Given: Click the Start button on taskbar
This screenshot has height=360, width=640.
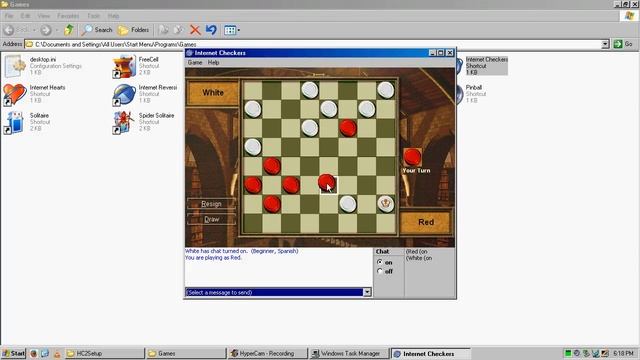Looking at the screenshot, I should 13,353.
